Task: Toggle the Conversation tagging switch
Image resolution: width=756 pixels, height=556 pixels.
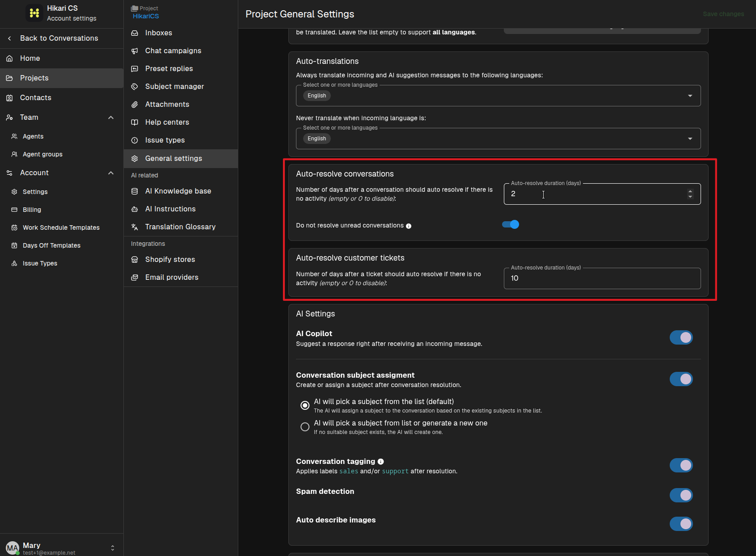Action: pyautogui.click(x=681, y=465)
